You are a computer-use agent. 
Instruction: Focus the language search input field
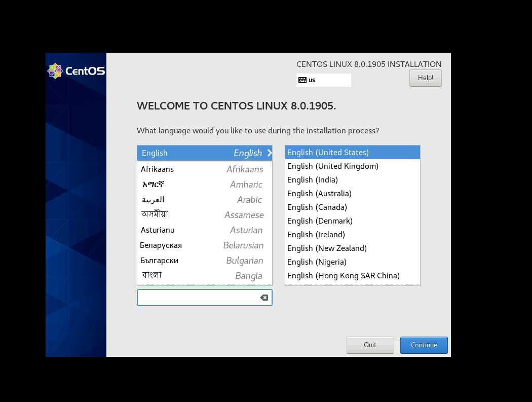coord(199,298)
